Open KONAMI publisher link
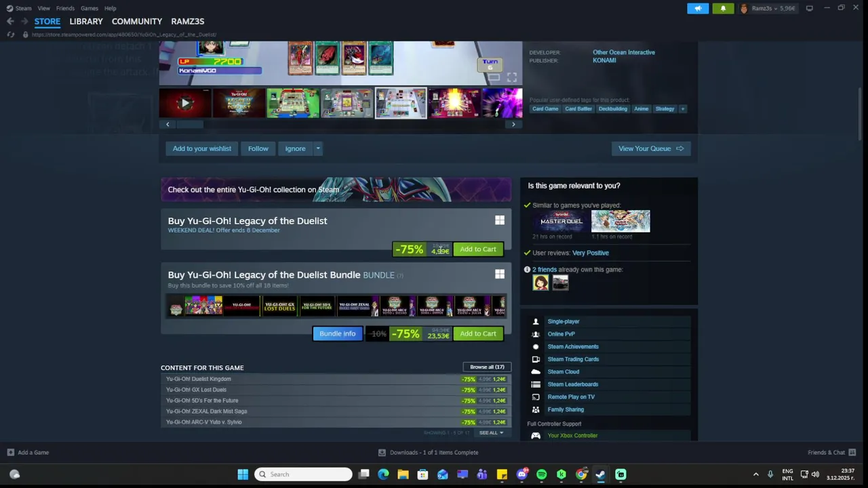 pos(604,60)
